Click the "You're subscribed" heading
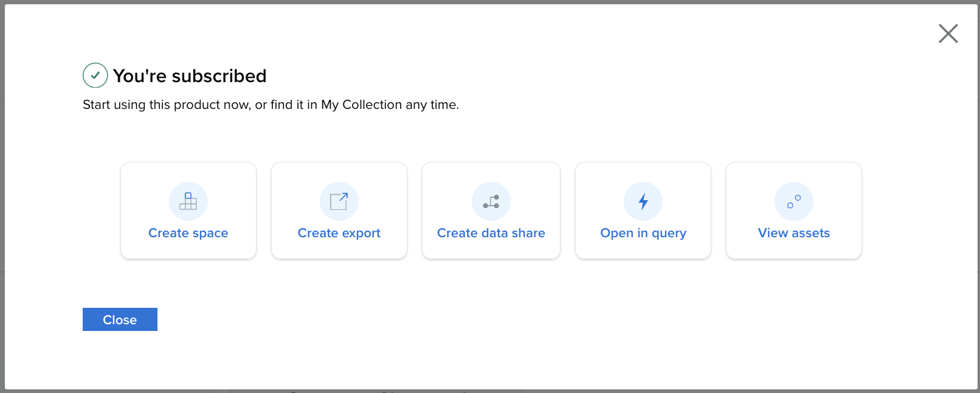980x393 pixels. tap(190, 76)
